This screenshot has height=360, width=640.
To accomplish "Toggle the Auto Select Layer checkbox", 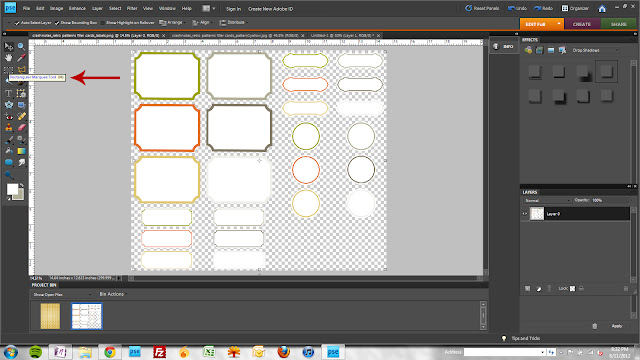I will pyautogui.click(x=17, y=23).
